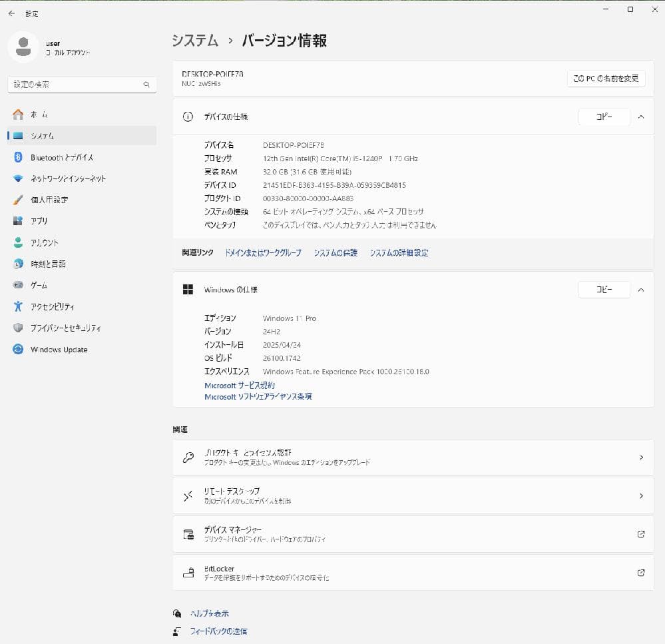Image resolution: width=665 pixels, height=644 pixels.
Task: Click the アカウント person icon
Action: (x=18, y=242)
